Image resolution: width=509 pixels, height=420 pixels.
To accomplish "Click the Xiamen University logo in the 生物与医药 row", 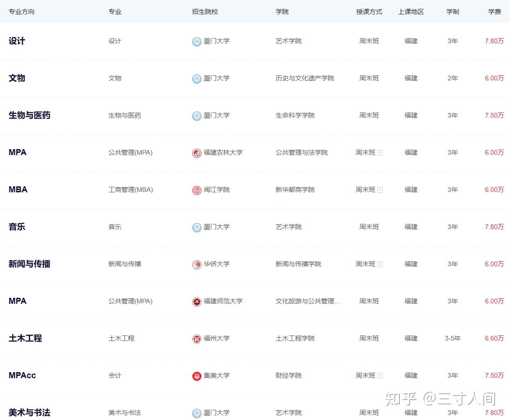I will tap(197, 116).
